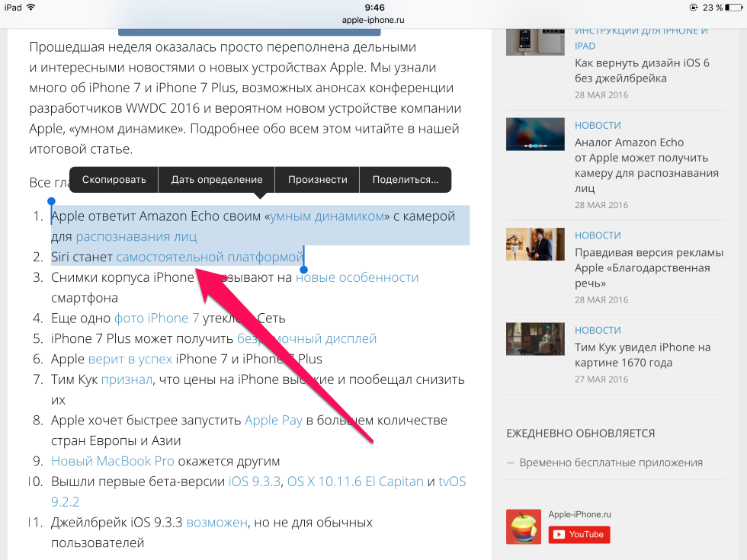
Task: Open НОВОСТИ category above Тим Кук article
Action: point(598,330)
